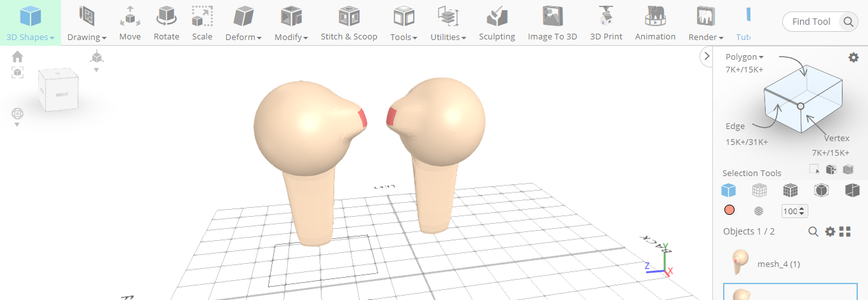The width and height of the screenshot is (868, 300).
Task: Select Edge selection mode
Action: click(x=735, y=126)
